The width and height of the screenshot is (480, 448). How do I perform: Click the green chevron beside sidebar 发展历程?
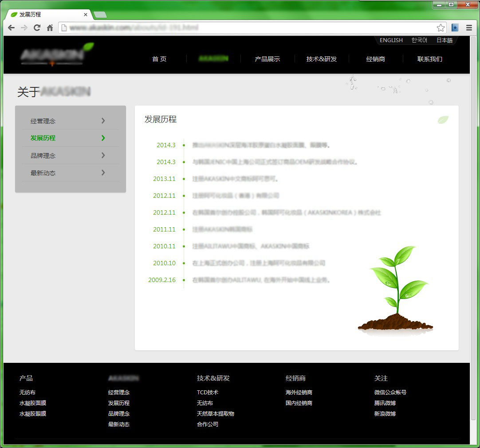coord(103,138)
